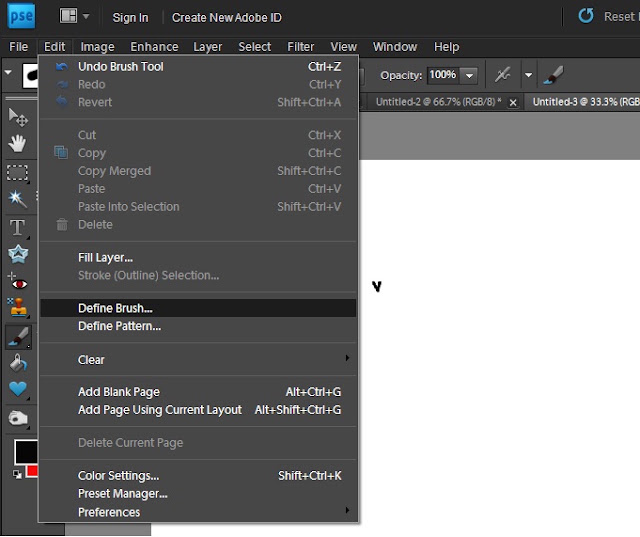Switch to Untitled-2 document tab
Image resolution: width=640 pixels, height=537 pixels.
point(438,102)
